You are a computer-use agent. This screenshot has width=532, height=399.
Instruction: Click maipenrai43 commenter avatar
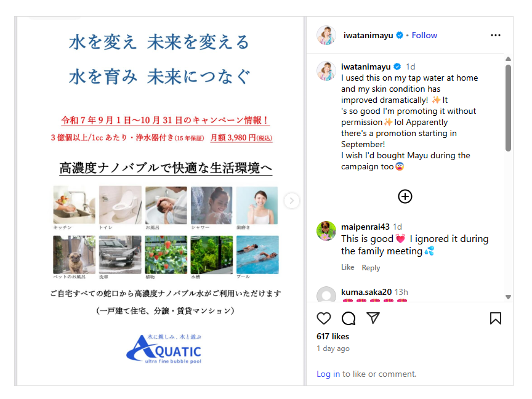[326, 231]
